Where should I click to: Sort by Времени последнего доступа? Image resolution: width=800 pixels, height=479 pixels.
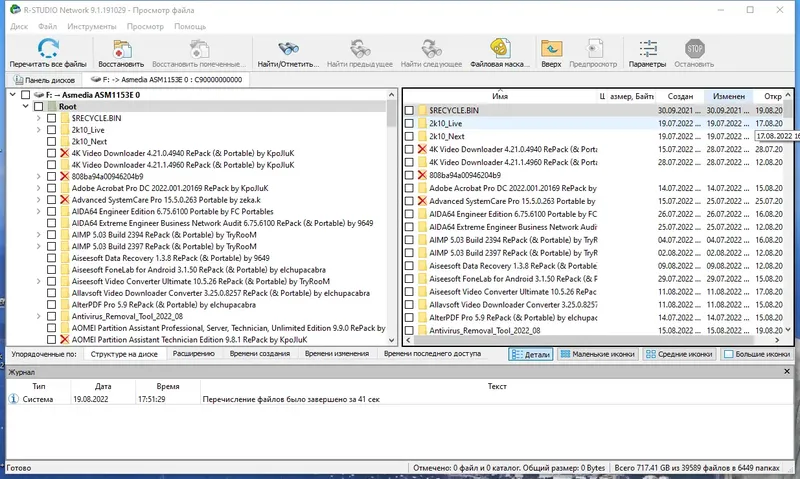point(432,354)
